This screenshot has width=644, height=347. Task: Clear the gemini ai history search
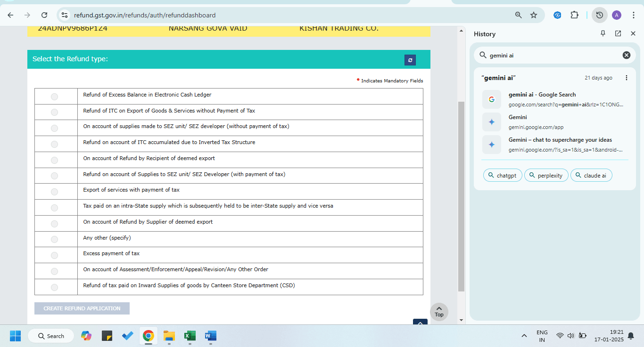[x=627, y=55]
